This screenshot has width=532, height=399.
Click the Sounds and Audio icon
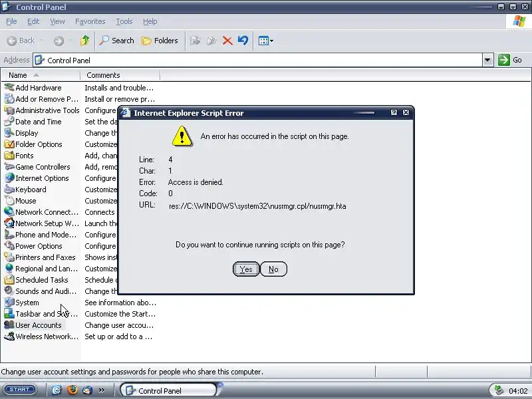pos(9,291)
